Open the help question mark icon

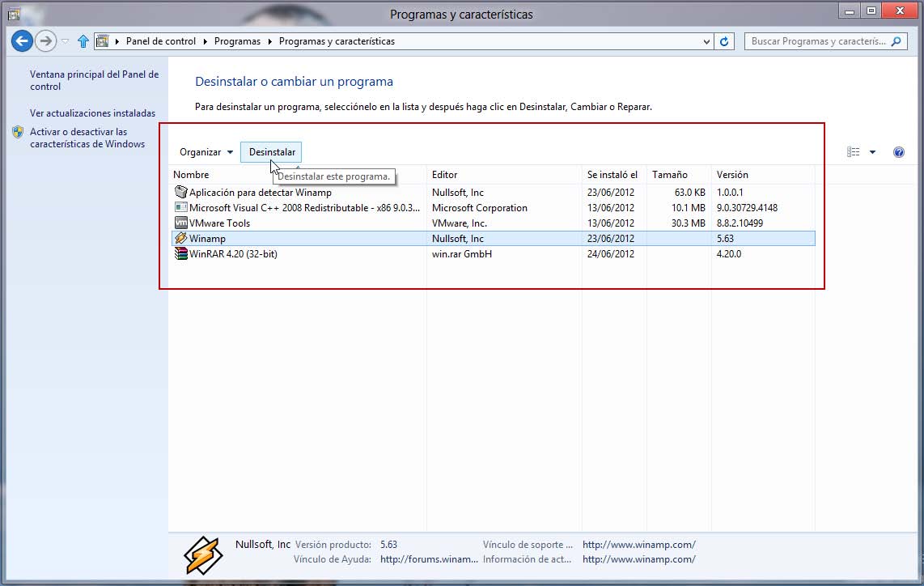[898, 152]
